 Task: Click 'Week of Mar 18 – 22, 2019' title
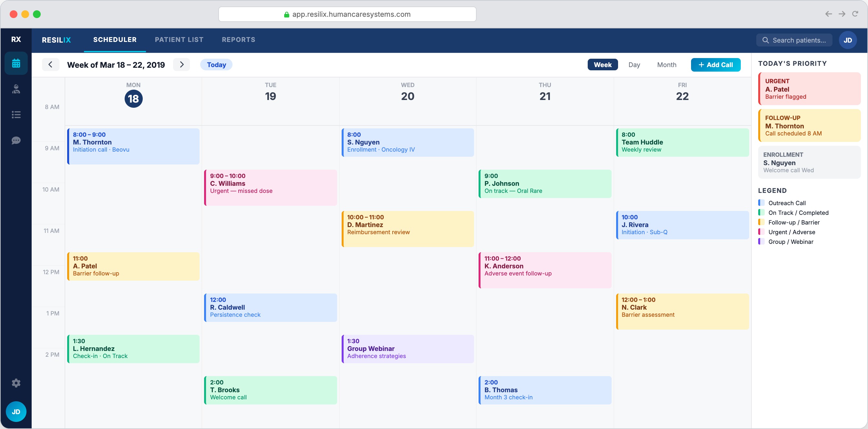click(116, 65)
